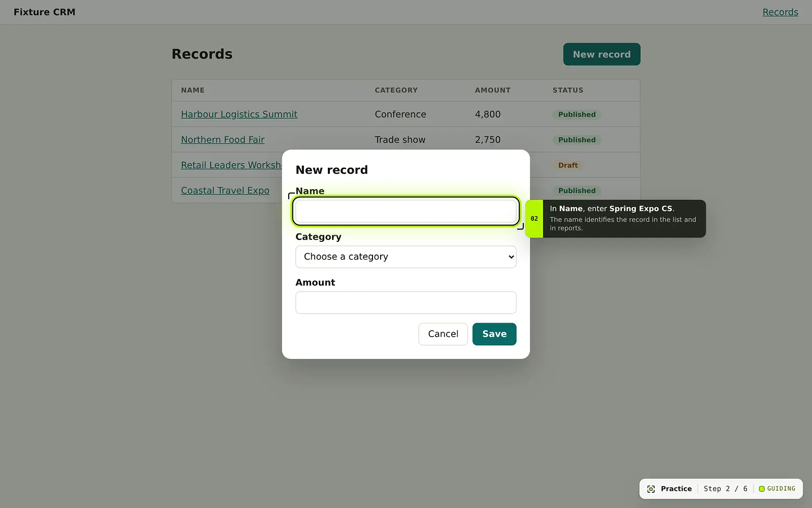This screenshot has height=508, width=812.
Task: Focus the Amount input field
Action: click(x=406, y=303)
